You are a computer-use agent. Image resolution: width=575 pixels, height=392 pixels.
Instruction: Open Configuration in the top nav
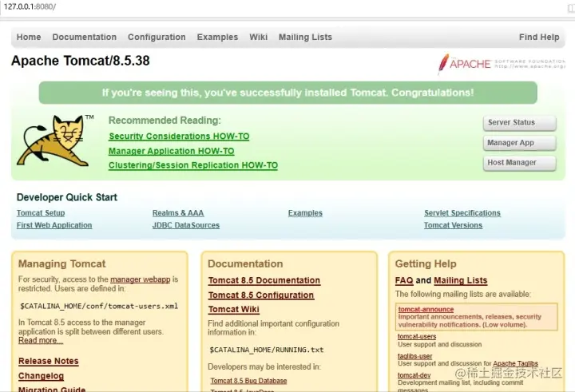(157, 37)
